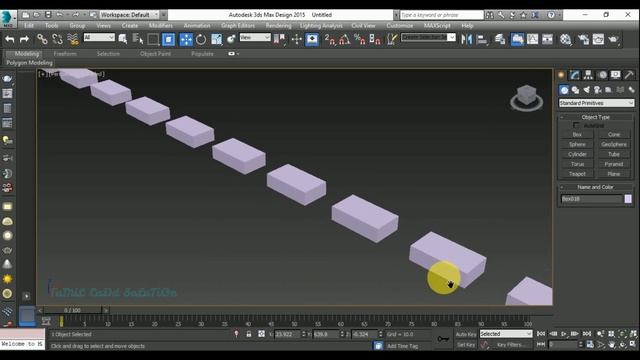Open the reference coordinate system View dropdown
This screenshot has height=360, width=640.
point(255,38)
